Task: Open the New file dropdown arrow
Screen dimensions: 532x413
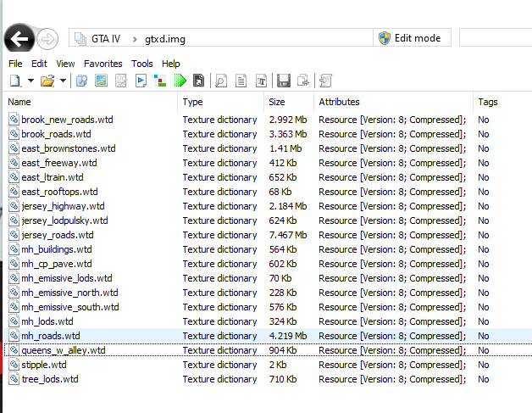Action: (x=30, y=81)
